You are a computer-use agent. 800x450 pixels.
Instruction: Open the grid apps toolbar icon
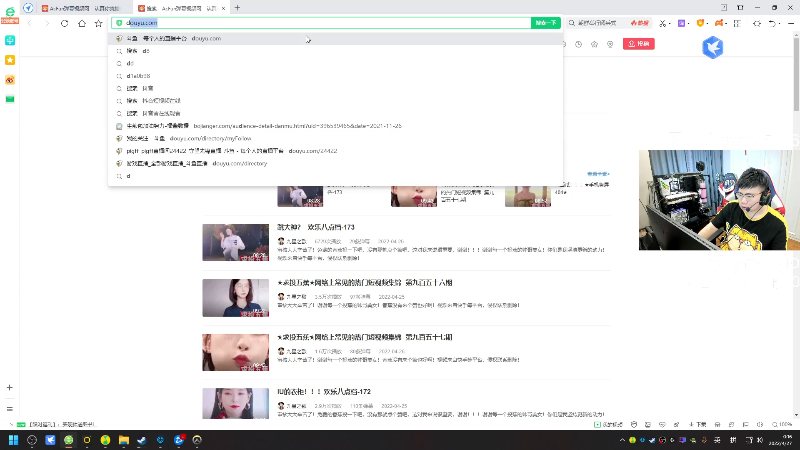click(737, 23)
